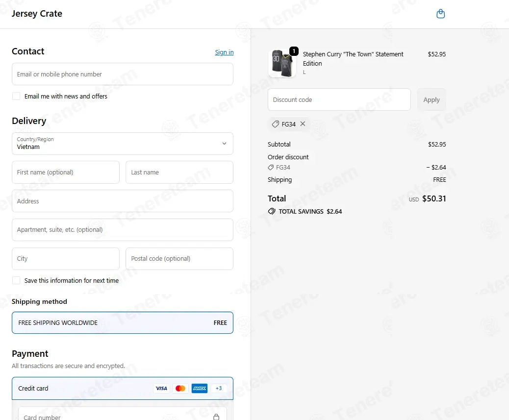Viewport: 509px width, 420px height.
Task: Click the product price $52.95 beside jersey
Action: (436, 54)
